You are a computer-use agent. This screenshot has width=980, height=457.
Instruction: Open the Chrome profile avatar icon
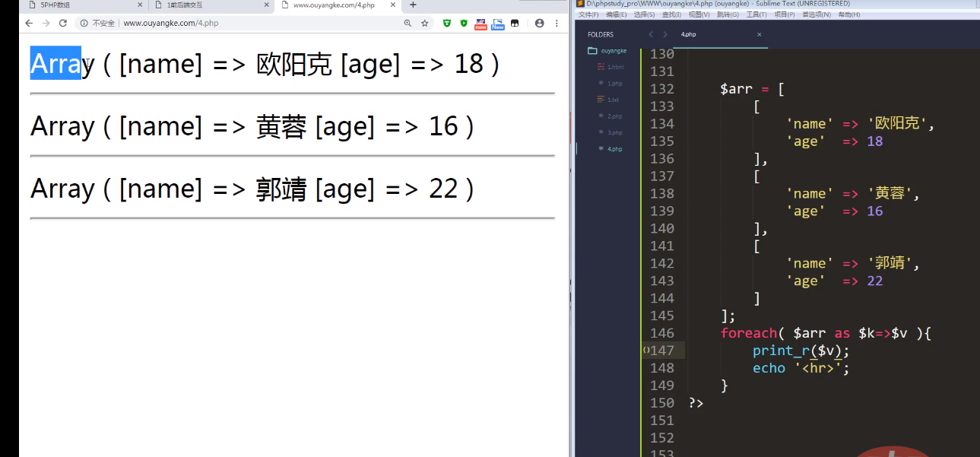click(x=540, y=23)
